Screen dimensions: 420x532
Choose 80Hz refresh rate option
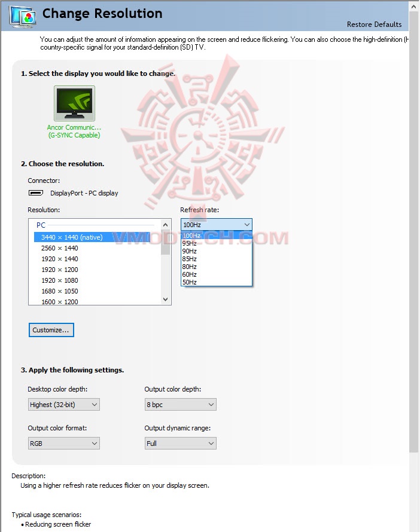coord(216,267)
